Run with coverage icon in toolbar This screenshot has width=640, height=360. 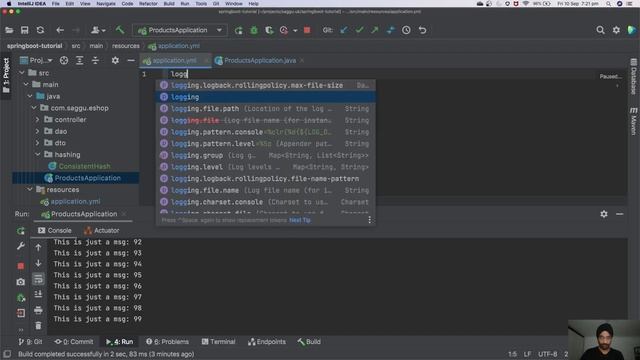point(269,30)
